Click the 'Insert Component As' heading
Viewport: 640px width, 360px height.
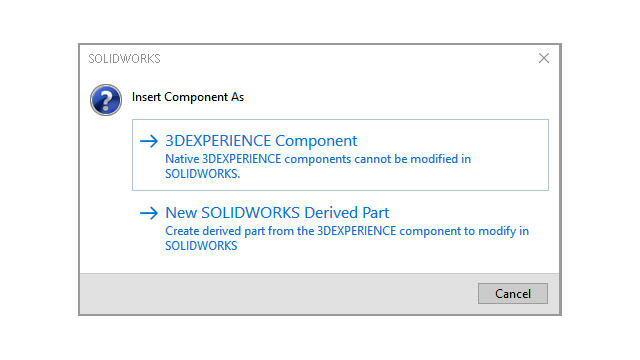point(188,97)
